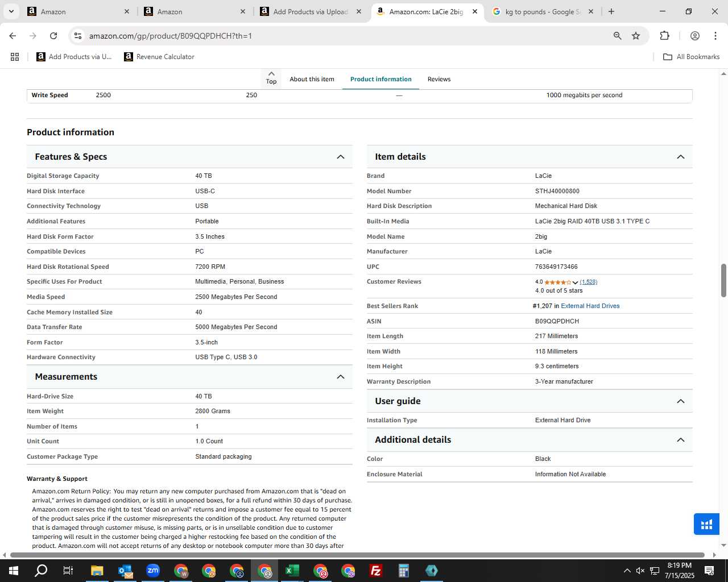
Task: Switch to kg to pounds Google tab
Action: point(543,11)
